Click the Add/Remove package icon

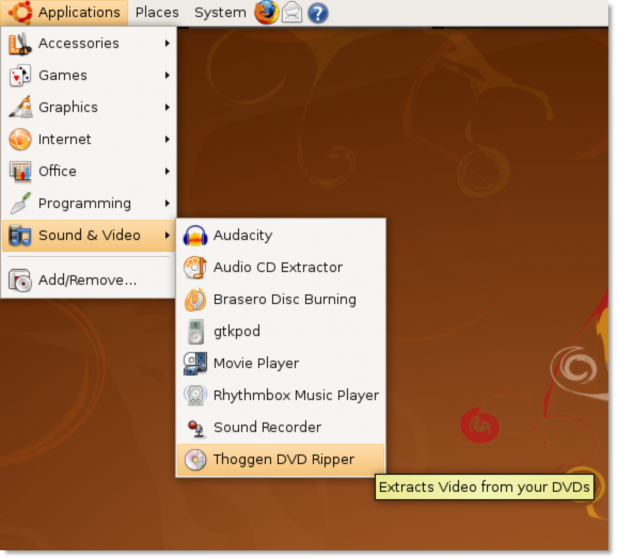(x=20, y=280)
